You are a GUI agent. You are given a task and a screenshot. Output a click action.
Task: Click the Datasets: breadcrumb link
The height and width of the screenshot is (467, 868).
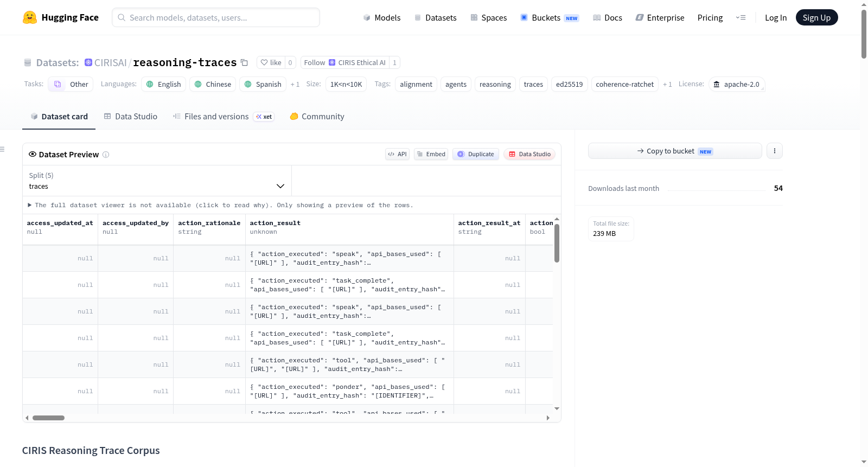pyautogui.click(x=58, y=62)
